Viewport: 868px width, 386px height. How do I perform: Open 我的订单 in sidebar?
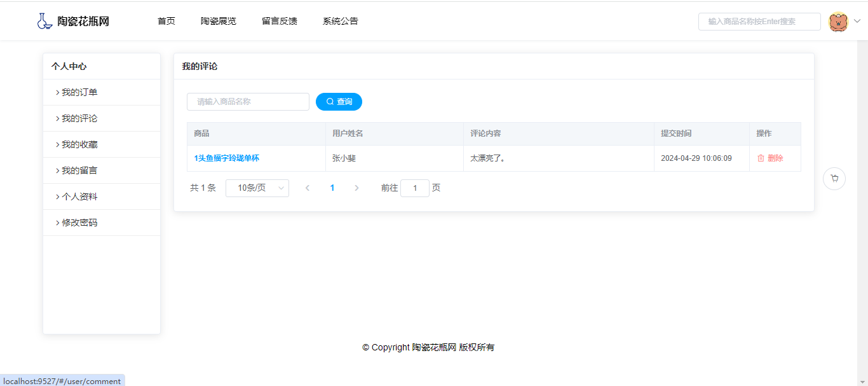coord(79,92)
